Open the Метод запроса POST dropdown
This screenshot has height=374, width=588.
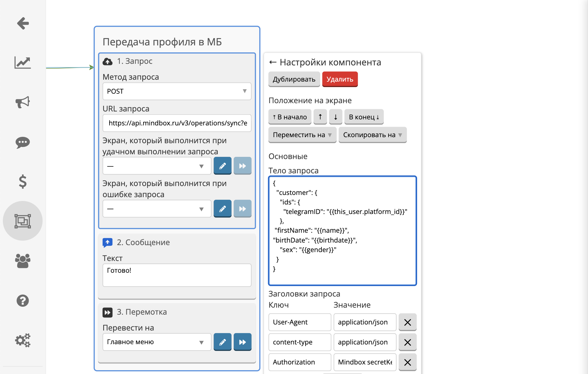(177, 91)
